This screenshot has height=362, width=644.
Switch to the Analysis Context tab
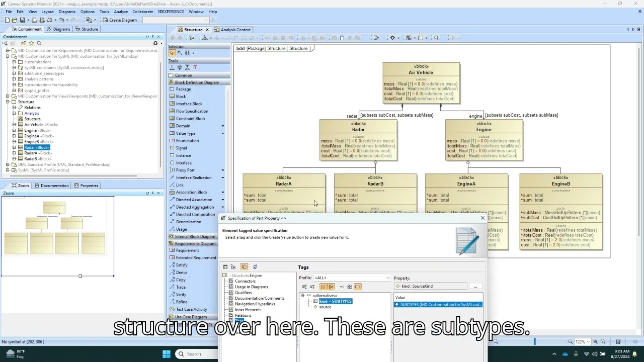pos(232,30)
